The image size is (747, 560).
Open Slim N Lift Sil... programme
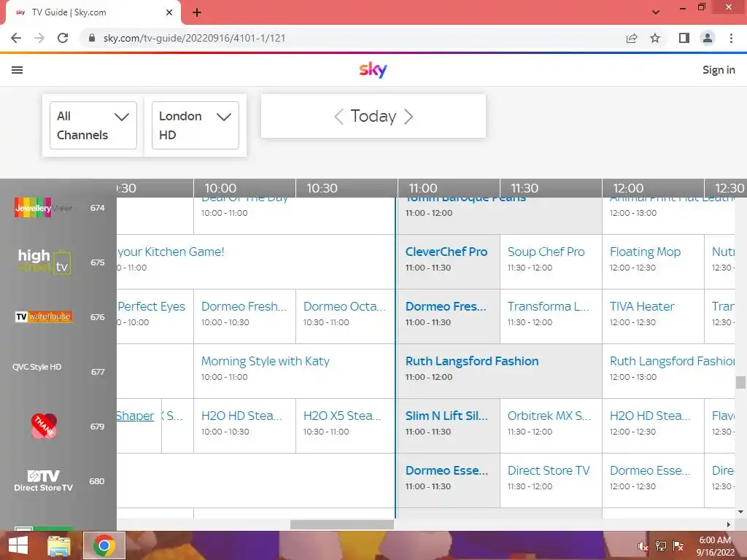(x=449, y=426)
